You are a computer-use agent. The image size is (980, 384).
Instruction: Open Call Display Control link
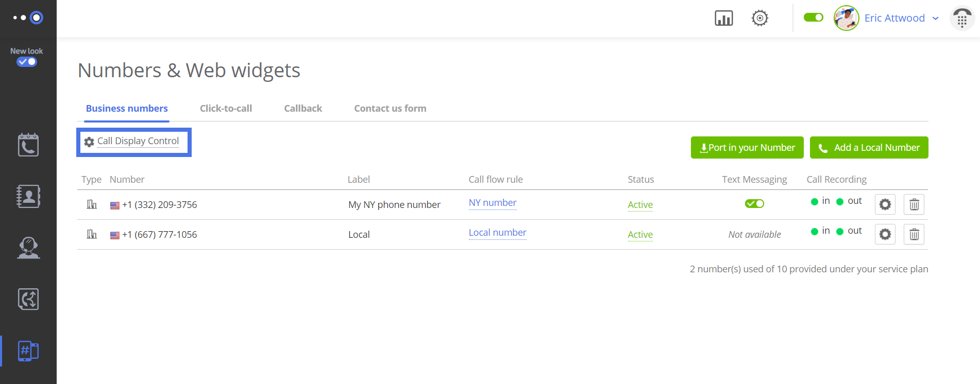[x=138, y=141]
